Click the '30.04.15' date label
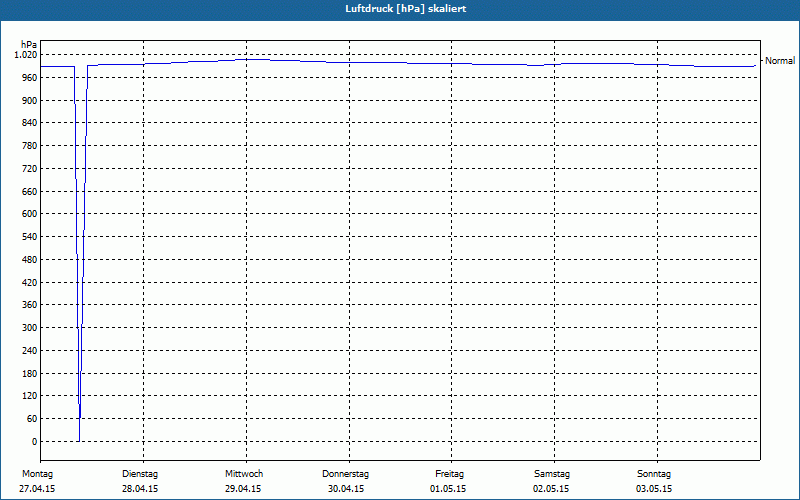The height and width of the screenshot is (500, 800). coord(346,489)
